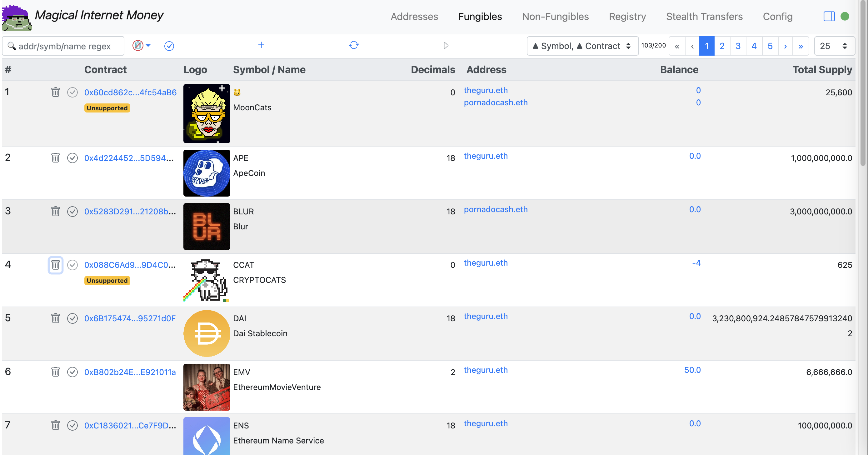Delete the ApeCoin row via trash icon

tap(56, 158)
